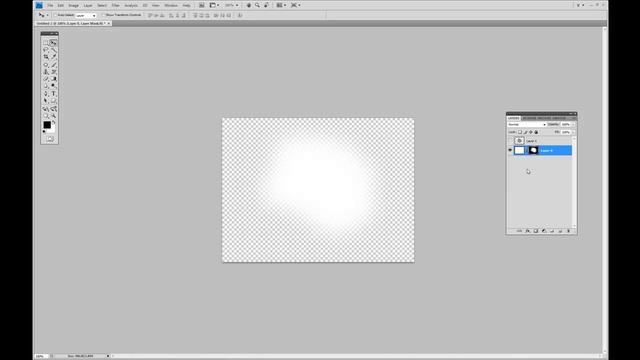Select the Spot Healing Brush tool
The height and width of the screenshot is (360, 640).
(x=46, y=64)
